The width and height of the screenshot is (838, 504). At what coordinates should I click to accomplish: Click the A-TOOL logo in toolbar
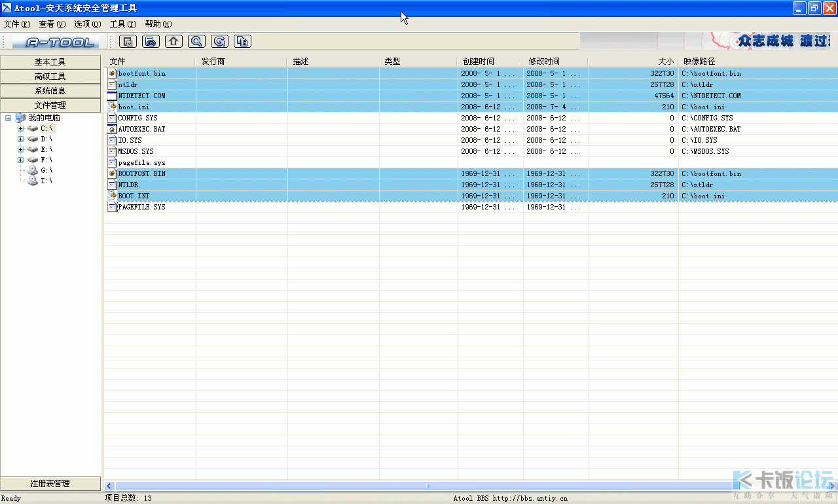55,43
